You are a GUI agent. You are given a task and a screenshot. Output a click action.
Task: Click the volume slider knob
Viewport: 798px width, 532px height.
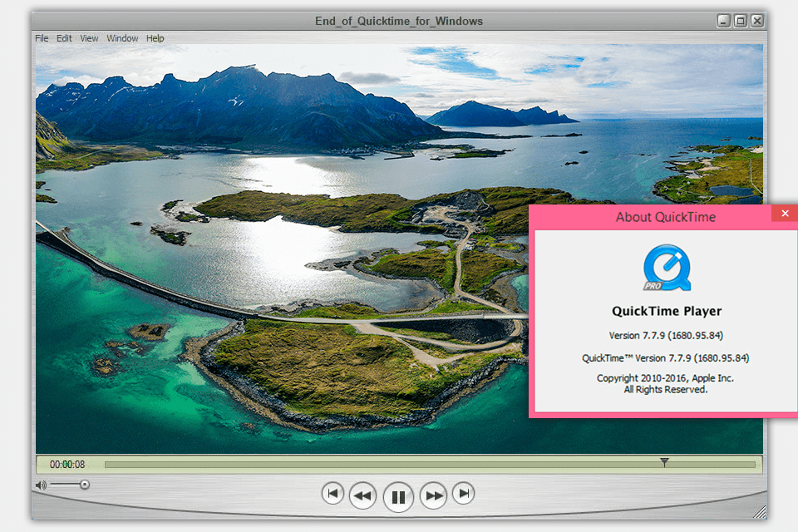[x=85, y=484]
